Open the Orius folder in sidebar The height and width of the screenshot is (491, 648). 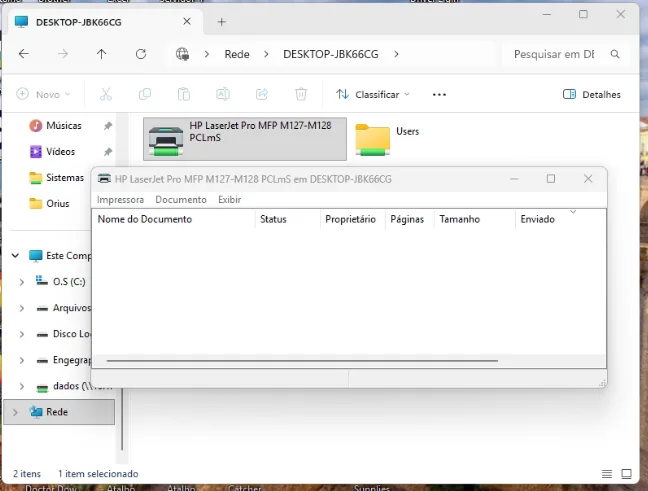coord(49,203)
